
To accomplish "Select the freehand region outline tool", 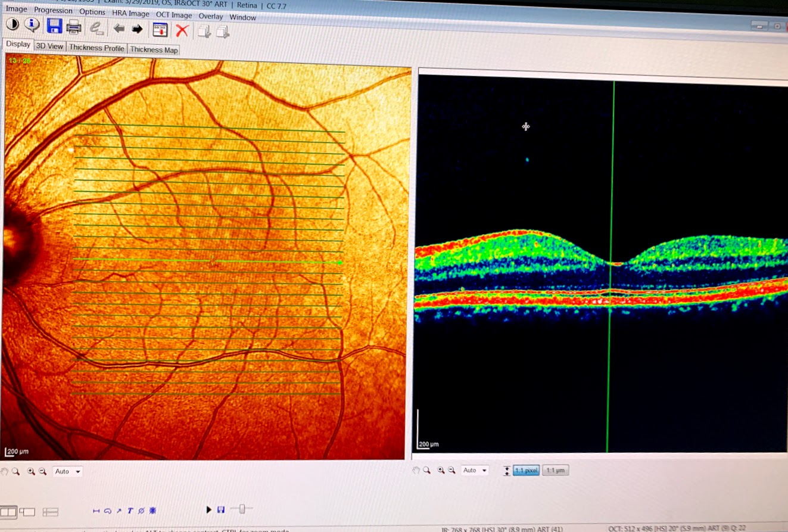I will tap(108, 511).
